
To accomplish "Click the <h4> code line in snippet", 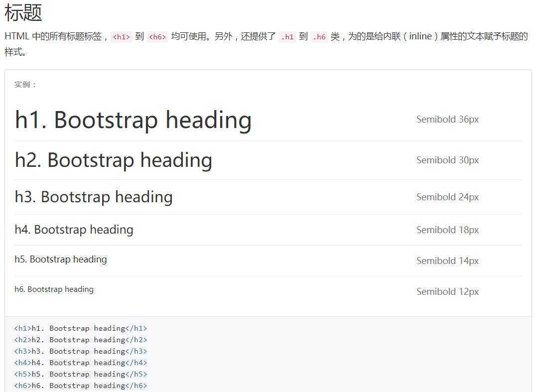I will point(81,363).
